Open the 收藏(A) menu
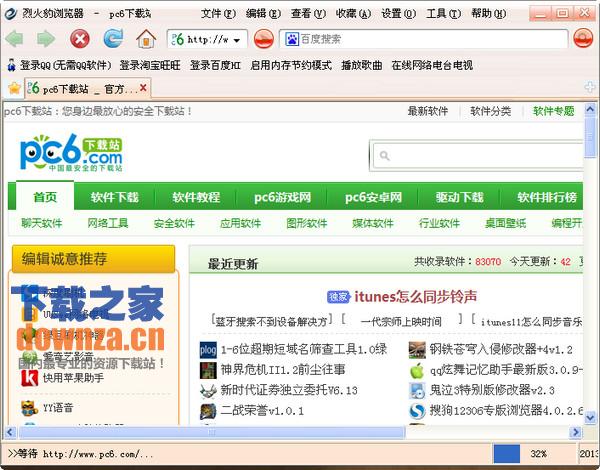 tap(353, 14)
